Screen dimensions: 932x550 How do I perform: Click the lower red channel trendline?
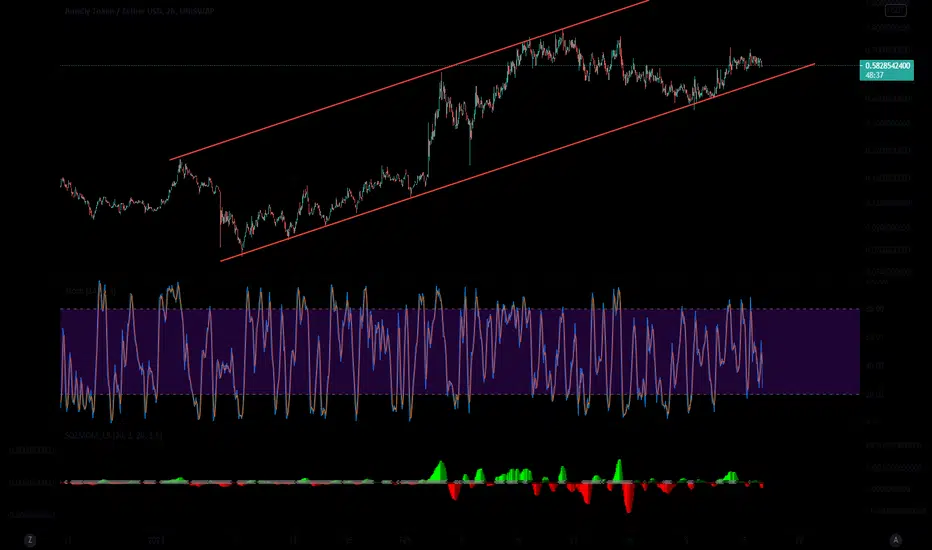[517, 162]
